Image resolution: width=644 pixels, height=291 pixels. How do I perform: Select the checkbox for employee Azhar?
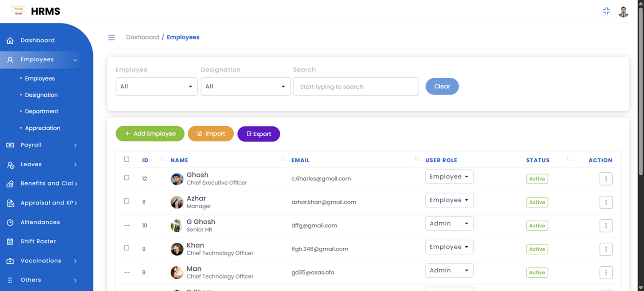[x=126, y=201]
